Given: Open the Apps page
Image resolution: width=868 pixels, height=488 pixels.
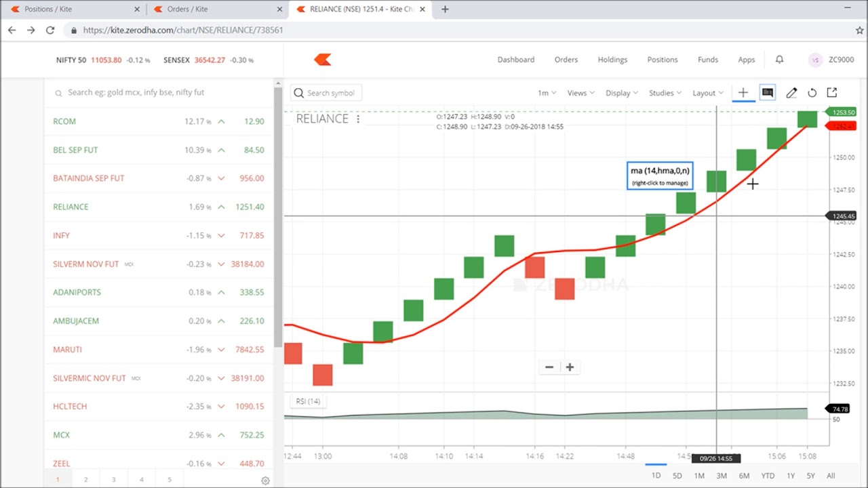Looking at the screenshot, I should [x=747, y=60].
